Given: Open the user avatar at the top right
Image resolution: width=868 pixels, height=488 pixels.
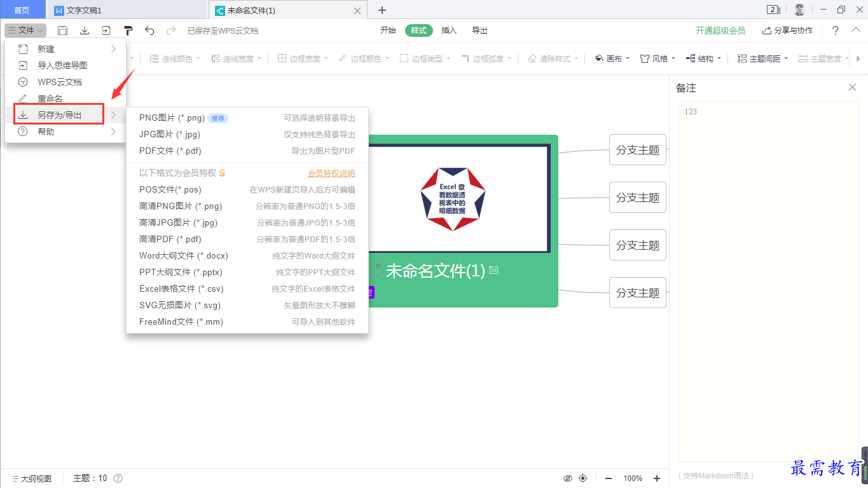Looking at the screenshot, I should [x=799, y=10].
